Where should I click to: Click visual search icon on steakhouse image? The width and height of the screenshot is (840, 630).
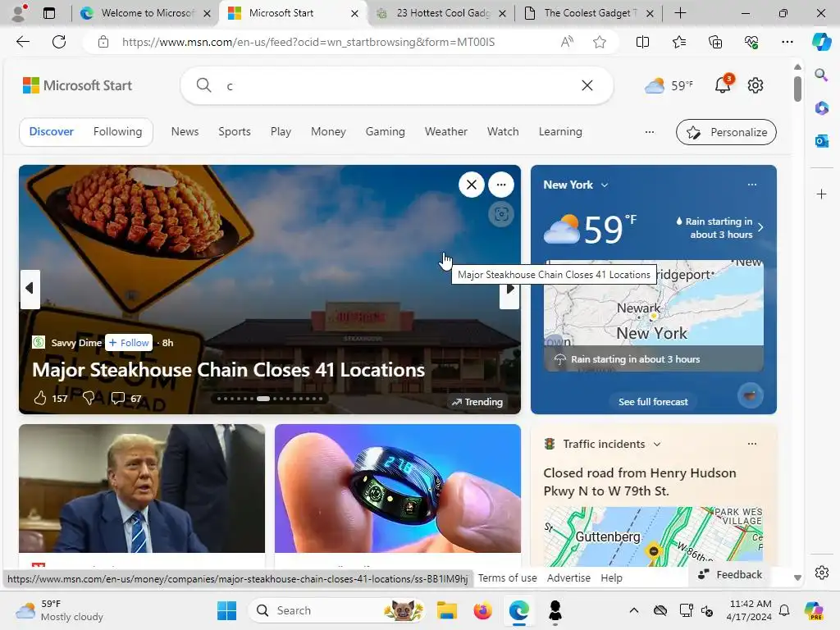(x=501, y=215)
